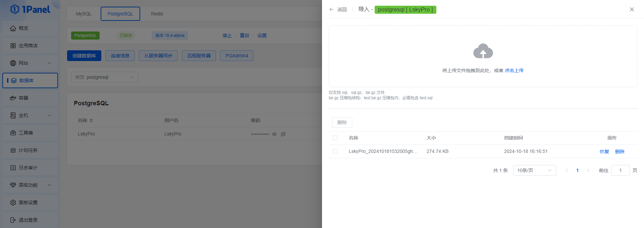
Task: Check the select-all checkbox in backup table
Action: coord(335,138)
